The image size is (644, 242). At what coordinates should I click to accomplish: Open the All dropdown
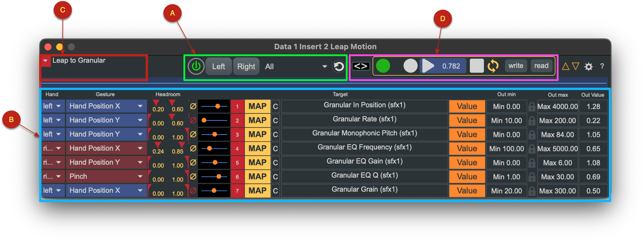point(296,67)
